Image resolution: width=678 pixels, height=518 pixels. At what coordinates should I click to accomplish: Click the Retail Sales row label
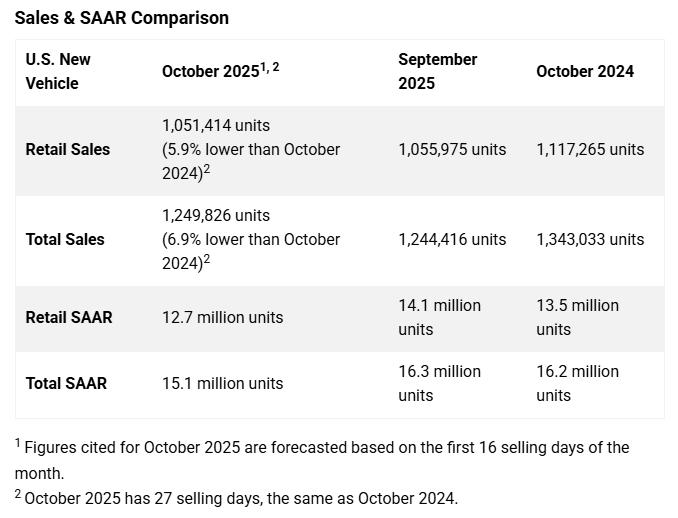tap(68, 149)
